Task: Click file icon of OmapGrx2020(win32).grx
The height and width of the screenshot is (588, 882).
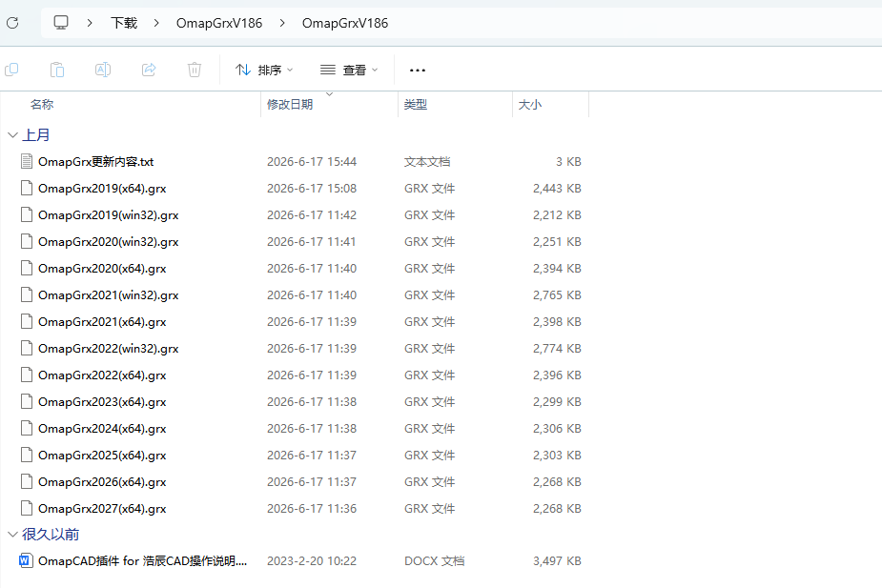Action: 27,241
